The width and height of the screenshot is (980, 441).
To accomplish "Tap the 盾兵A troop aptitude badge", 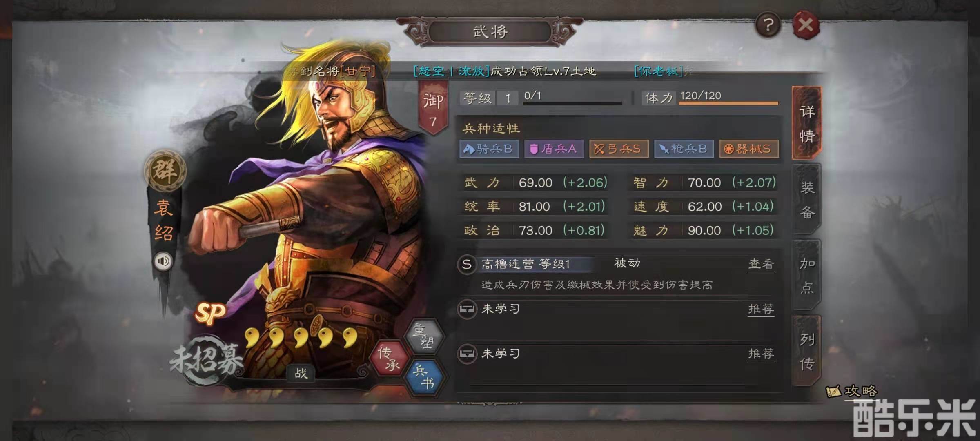I will [x=554, y=149].
